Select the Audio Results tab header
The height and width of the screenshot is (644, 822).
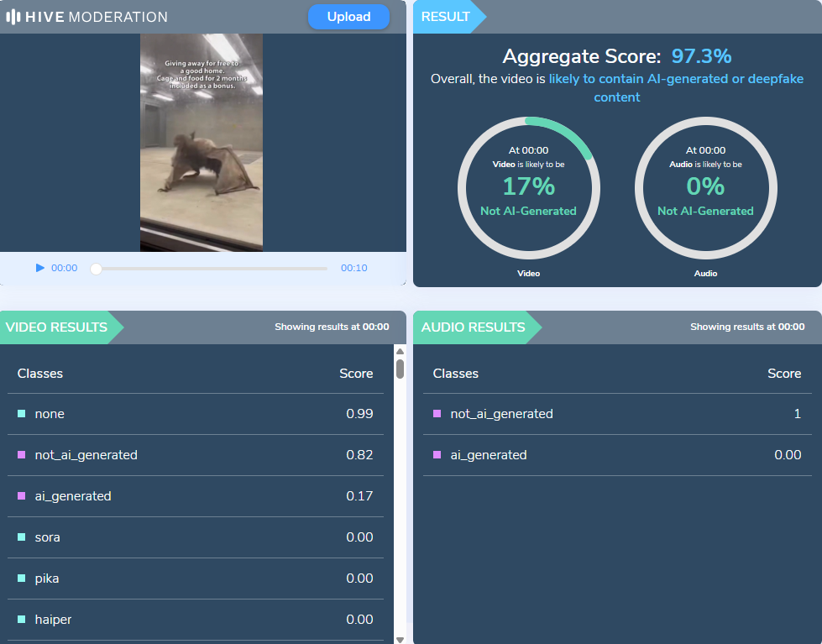coord(473,327)
